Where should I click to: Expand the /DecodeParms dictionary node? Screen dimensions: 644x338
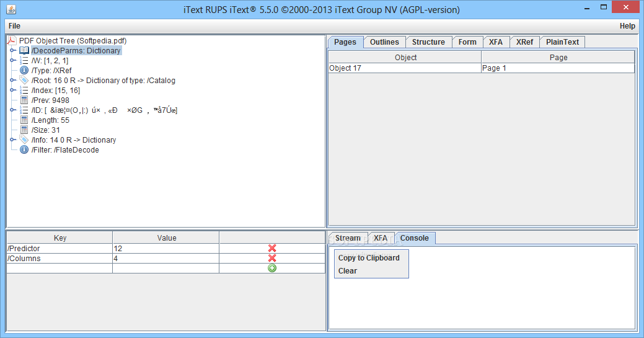(13, 50)
